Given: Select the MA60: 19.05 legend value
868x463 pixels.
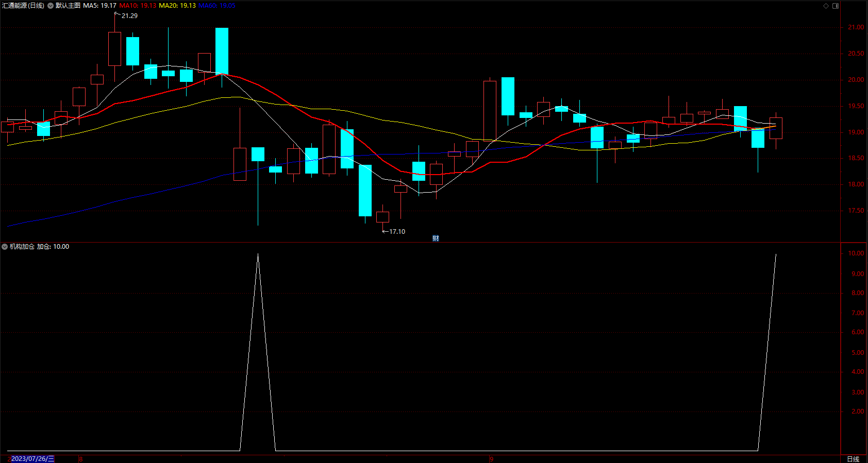Looking at the screenshot, I should pos(217,6).
